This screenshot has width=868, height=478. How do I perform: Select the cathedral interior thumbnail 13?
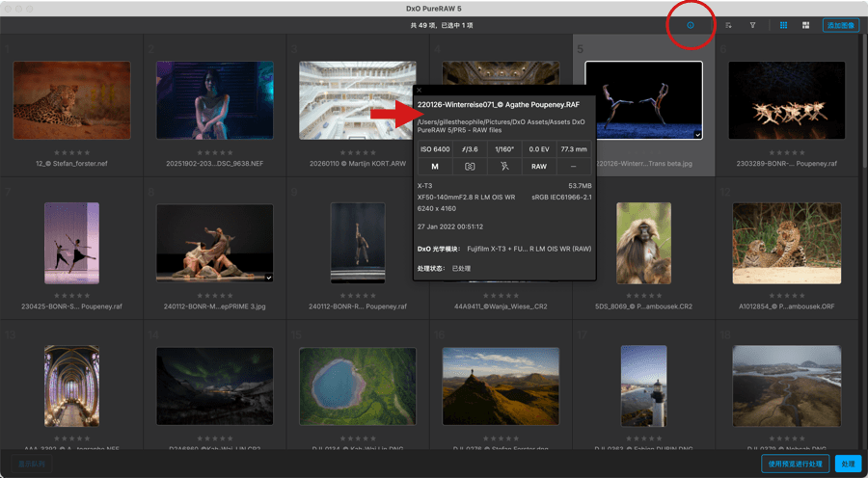pos(71,386)
